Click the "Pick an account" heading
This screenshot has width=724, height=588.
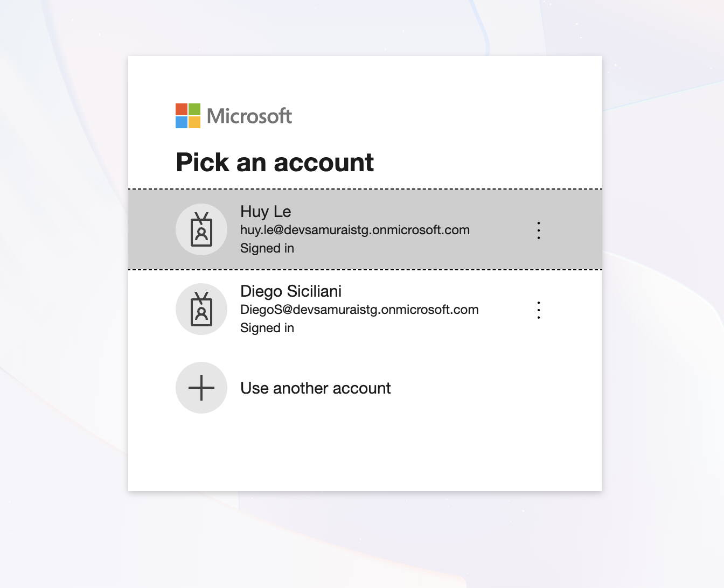(275, 162)
